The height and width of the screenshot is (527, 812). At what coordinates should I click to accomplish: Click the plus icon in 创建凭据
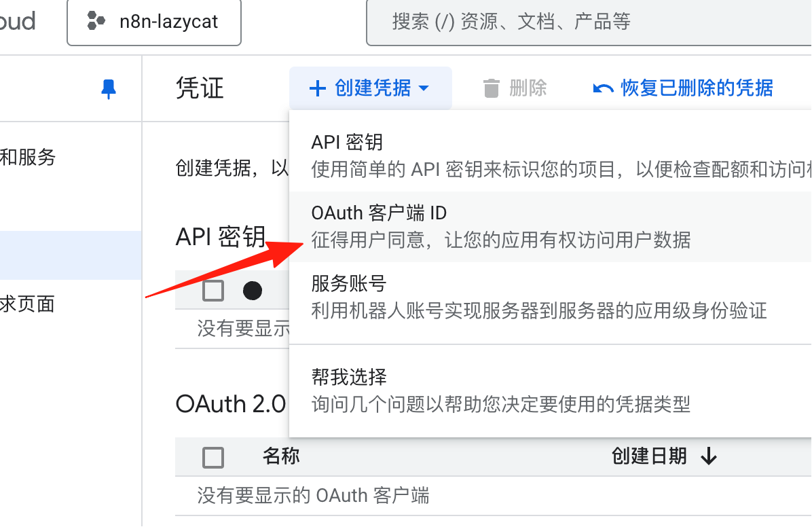pos(318,88)
